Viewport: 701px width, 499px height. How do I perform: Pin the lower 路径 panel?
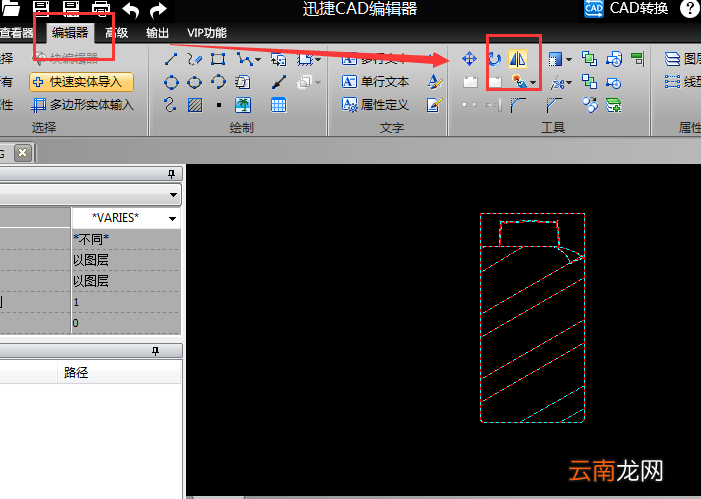pos(156,351)
